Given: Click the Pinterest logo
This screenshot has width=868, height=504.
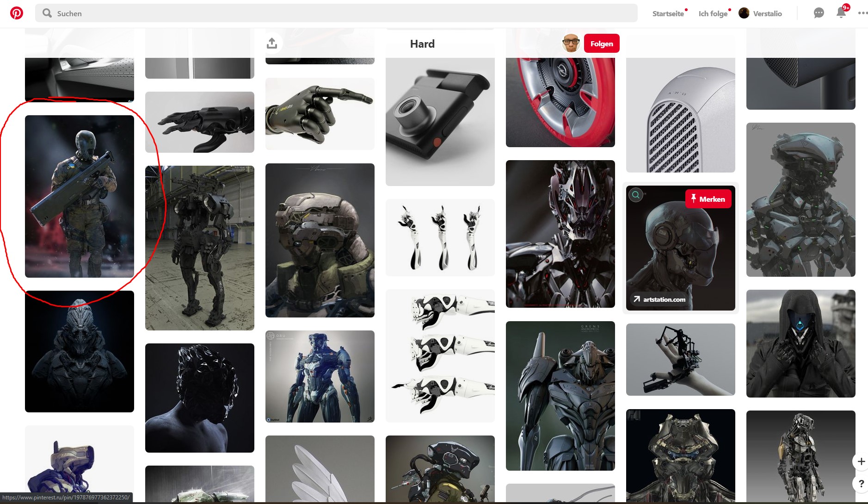Looking at the screenshot, I should point(17,13).
